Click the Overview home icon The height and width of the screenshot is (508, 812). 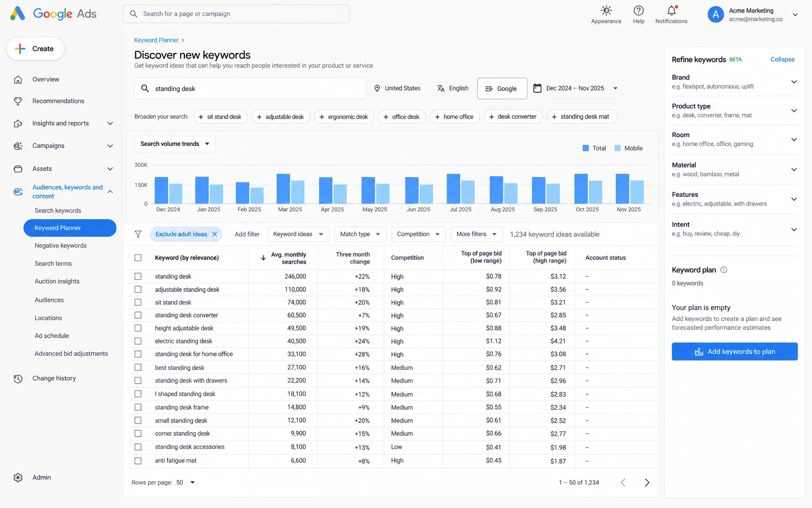click(18, 79)
